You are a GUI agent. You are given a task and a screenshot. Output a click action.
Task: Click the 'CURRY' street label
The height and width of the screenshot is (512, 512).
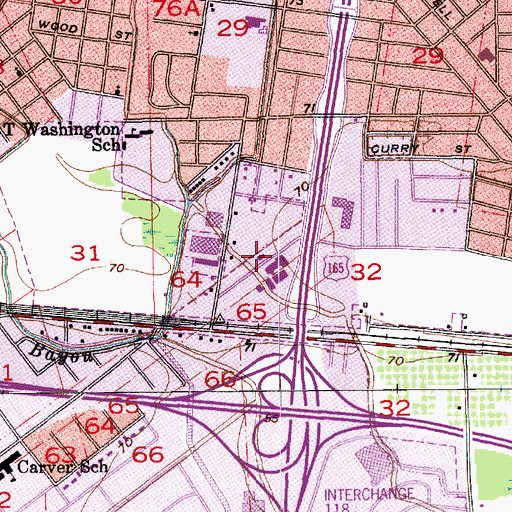[x=394, y=149]
